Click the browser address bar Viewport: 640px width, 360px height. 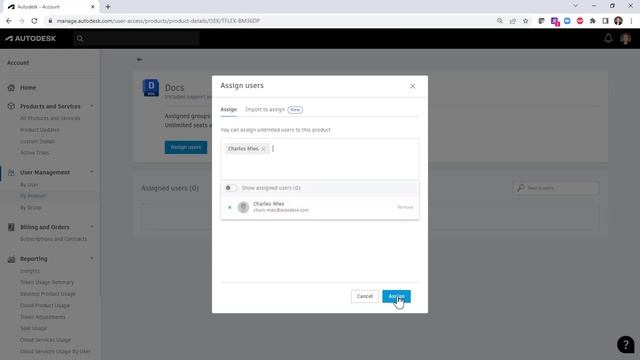269,21
